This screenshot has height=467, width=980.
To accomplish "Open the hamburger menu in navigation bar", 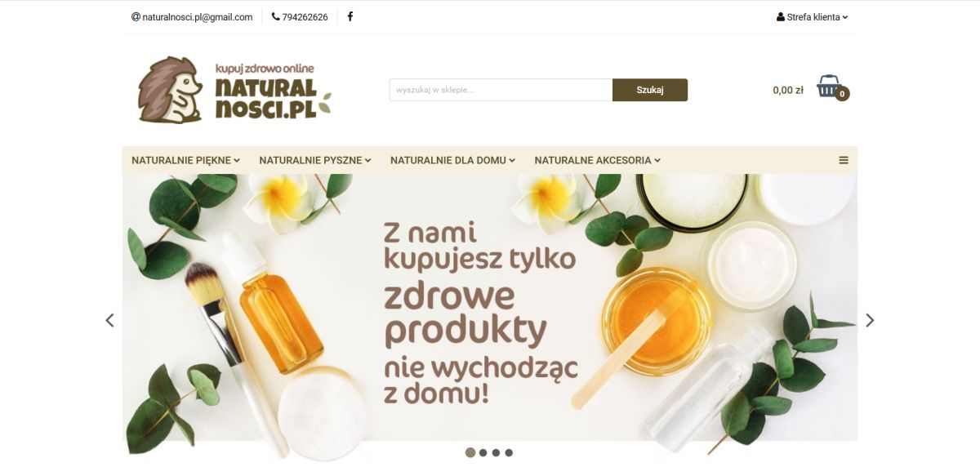I will pos(844,160).
